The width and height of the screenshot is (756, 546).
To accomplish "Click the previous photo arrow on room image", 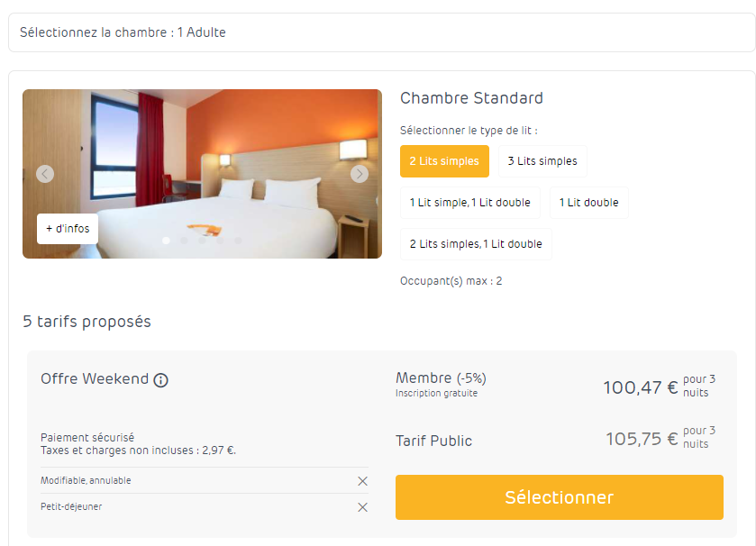I will (45, 174).
